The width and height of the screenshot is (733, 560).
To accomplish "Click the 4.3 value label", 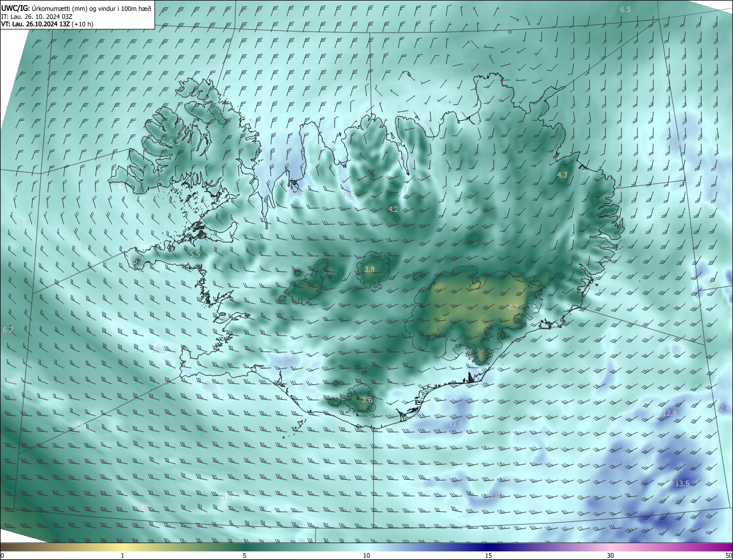I will coord(562,175).
